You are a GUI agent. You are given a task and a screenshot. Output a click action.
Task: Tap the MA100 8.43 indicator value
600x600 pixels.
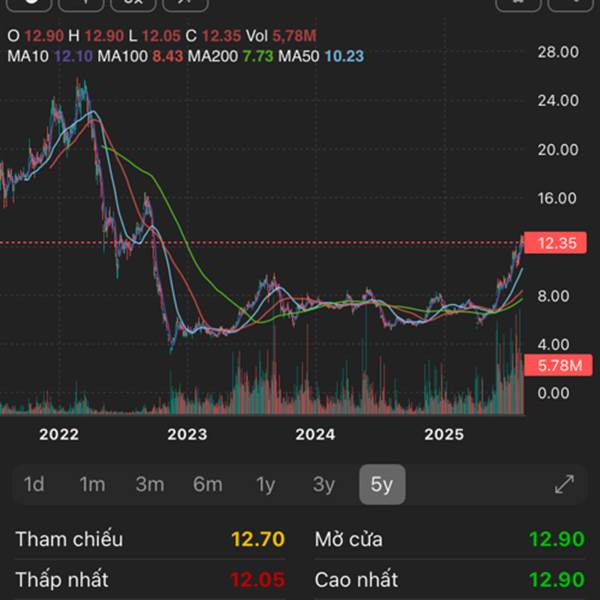140,56
